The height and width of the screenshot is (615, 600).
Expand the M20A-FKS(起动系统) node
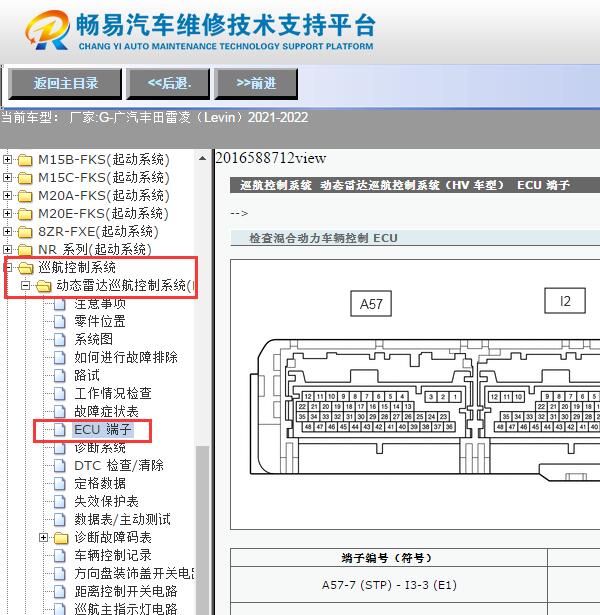tap(7, 195)
